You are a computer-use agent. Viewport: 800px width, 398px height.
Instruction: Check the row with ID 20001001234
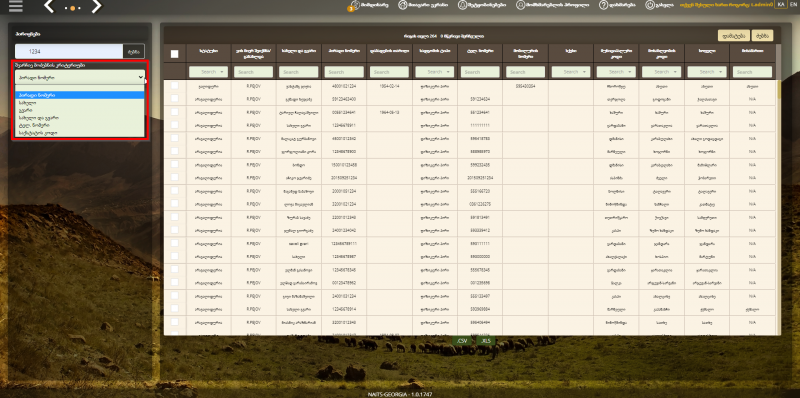click(x=174, y=190)
